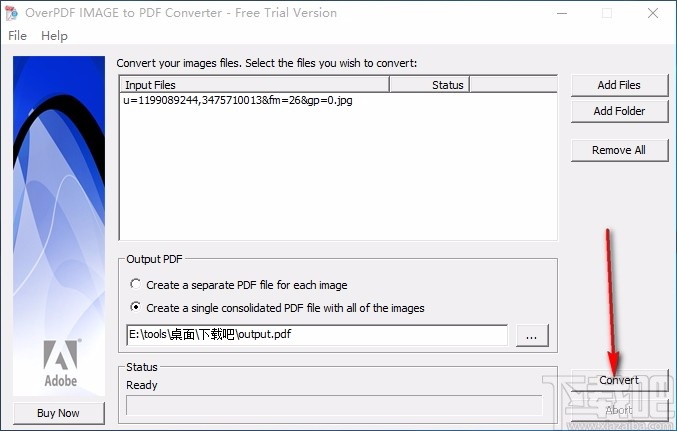
Task: Start conversion with the Convert button
Action: pos(619,380)
